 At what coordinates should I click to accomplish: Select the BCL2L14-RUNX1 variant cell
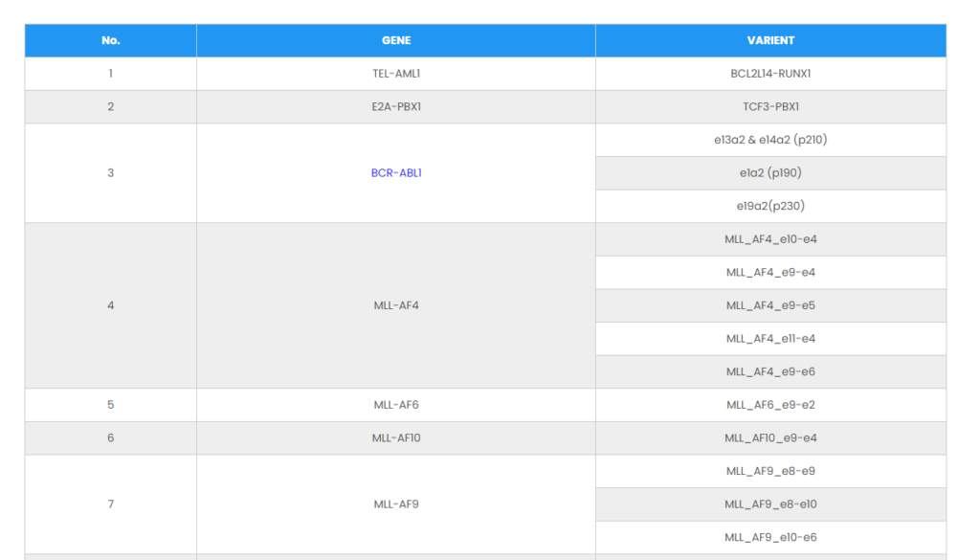pos(770,74)
